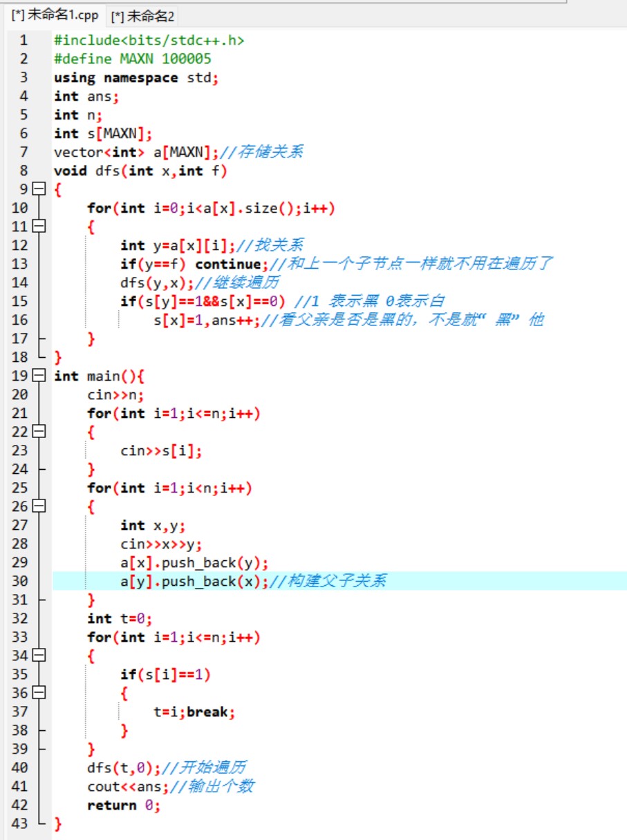627x840 pixels.
Task: Select the 未命名1.cpp tab
Action: [55, 15]
